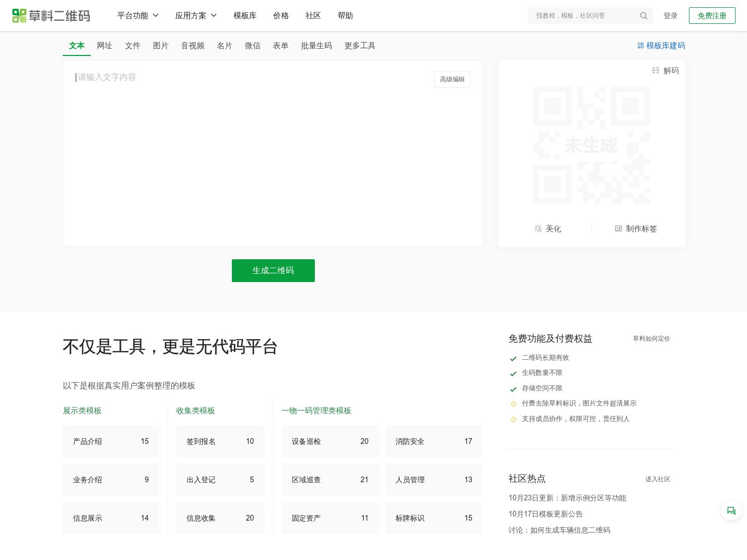
Task: Switch to the 表单 tab
Action: tap(281, 46)
